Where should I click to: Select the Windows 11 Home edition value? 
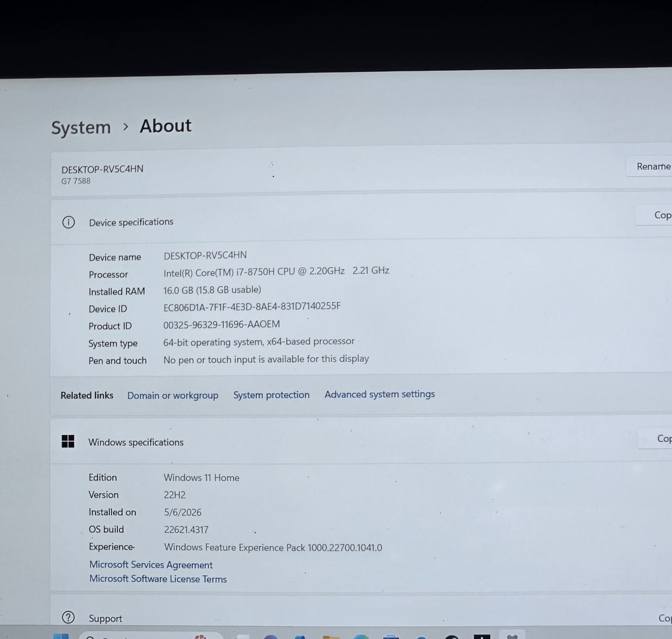[202, 478]
